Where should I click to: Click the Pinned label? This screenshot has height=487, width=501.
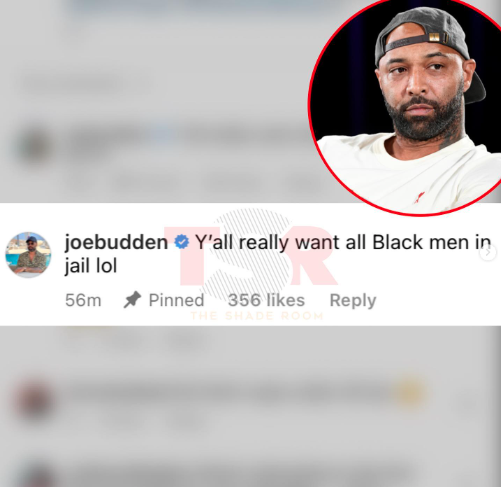coord(176,300)
